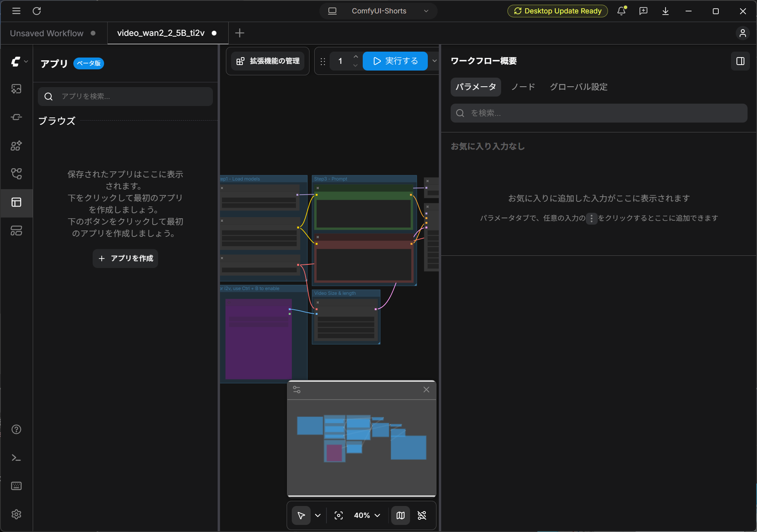Screen dimensions: 757x532
Task: Switch to the ノード tab
Action: point(523,87)
